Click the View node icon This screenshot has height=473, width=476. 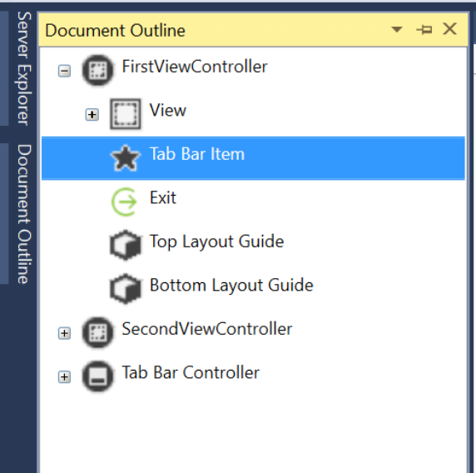[126, 114]
